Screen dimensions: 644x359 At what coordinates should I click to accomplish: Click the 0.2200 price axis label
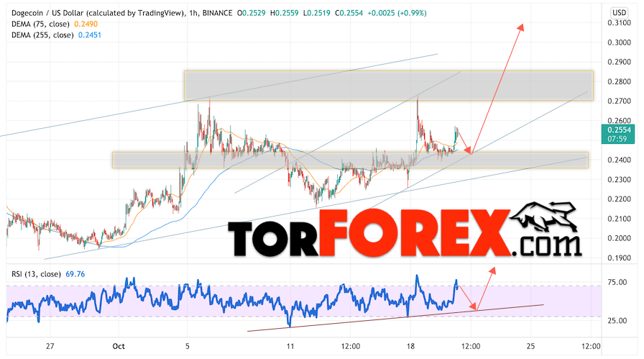(619, 199)
